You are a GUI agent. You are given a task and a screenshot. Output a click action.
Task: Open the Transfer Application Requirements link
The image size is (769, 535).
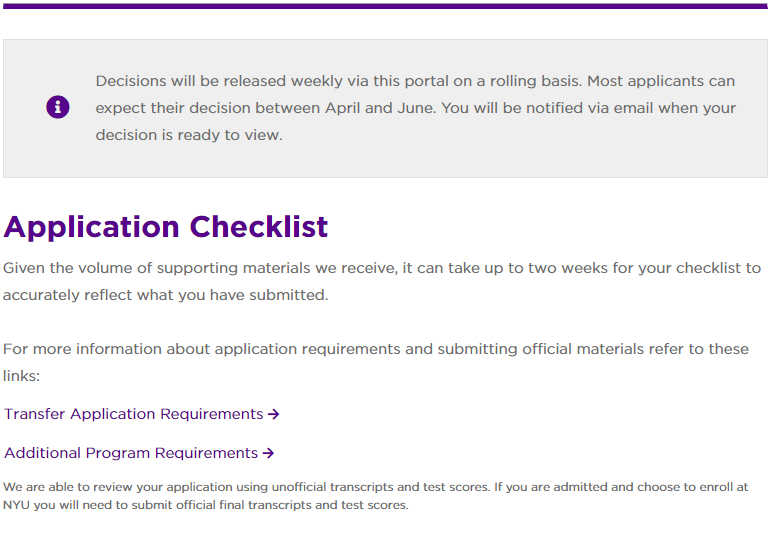[x=134, y=414]
